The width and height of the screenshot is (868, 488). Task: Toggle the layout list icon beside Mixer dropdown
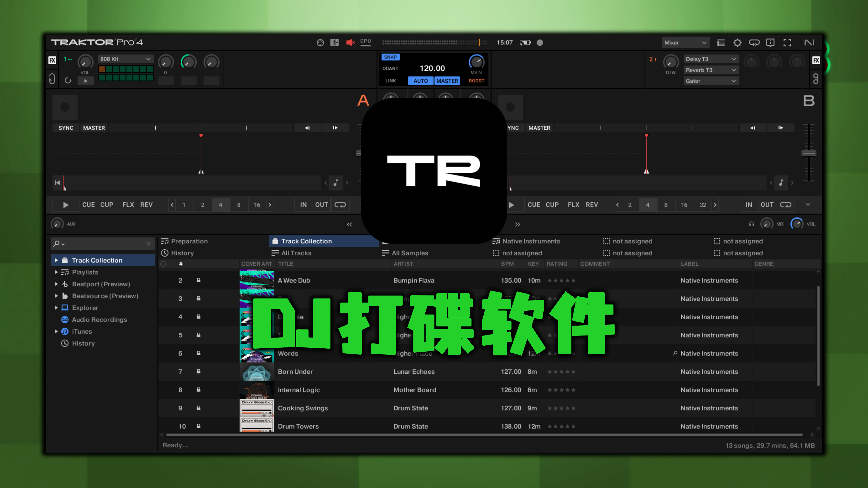coord(721,42)
